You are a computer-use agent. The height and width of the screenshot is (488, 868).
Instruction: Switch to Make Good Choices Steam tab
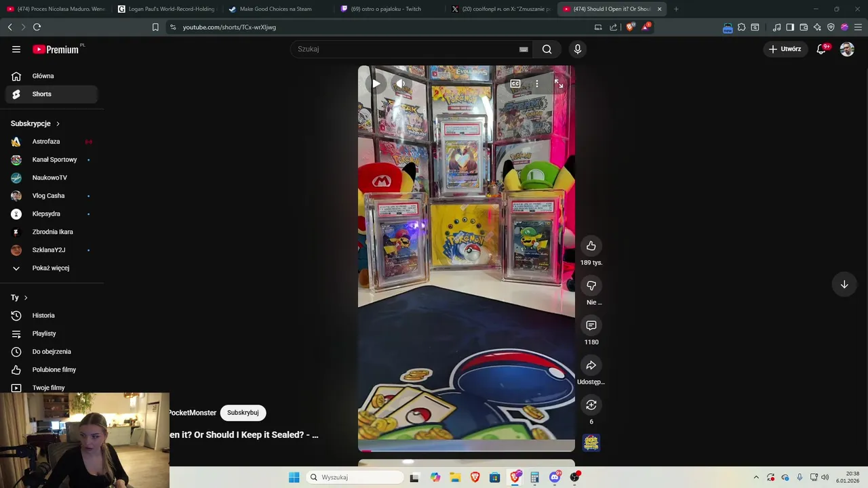[x=277, y=9]
